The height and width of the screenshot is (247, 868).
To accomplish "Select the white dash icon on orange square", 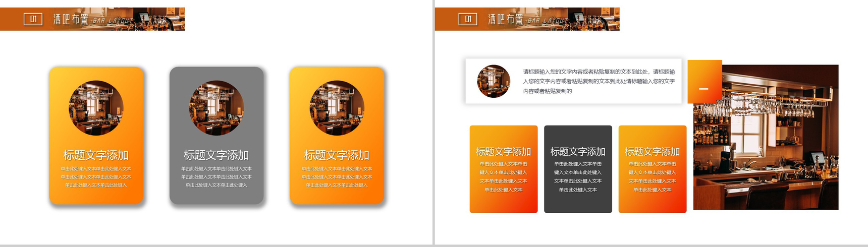I will coord(703,89).
